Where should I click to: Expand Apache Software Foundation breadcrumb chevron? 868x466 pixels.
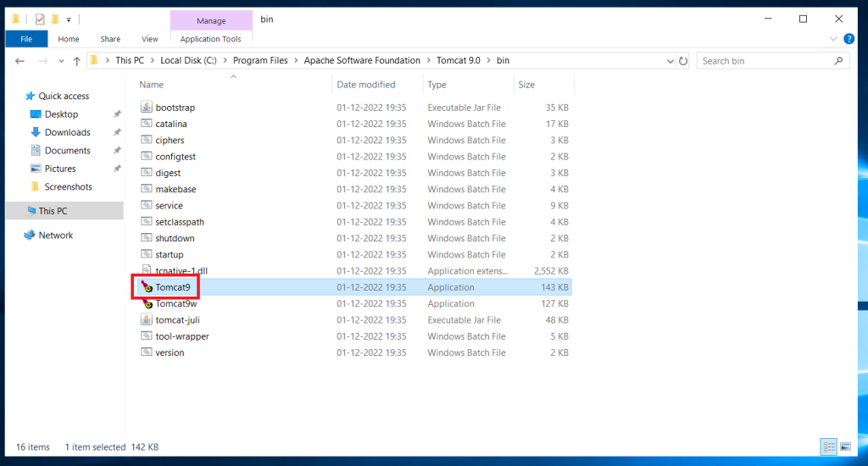428,60
